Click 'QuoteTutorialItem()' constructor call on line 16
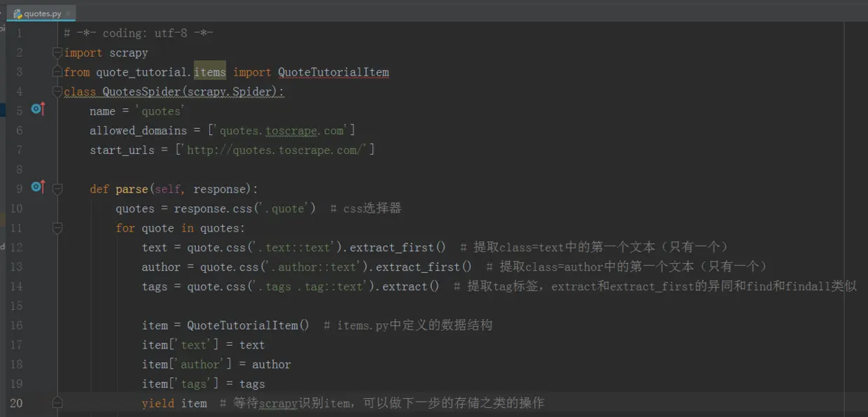The height and width of the screenshot is (417, 868). pos(248,325)
